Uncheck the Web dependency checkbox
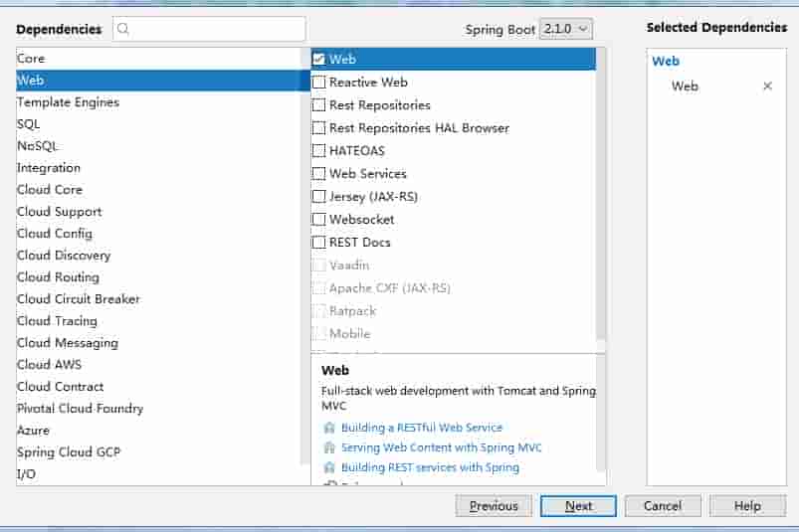Screen dimensions: 799x532 tap(319, 60)
